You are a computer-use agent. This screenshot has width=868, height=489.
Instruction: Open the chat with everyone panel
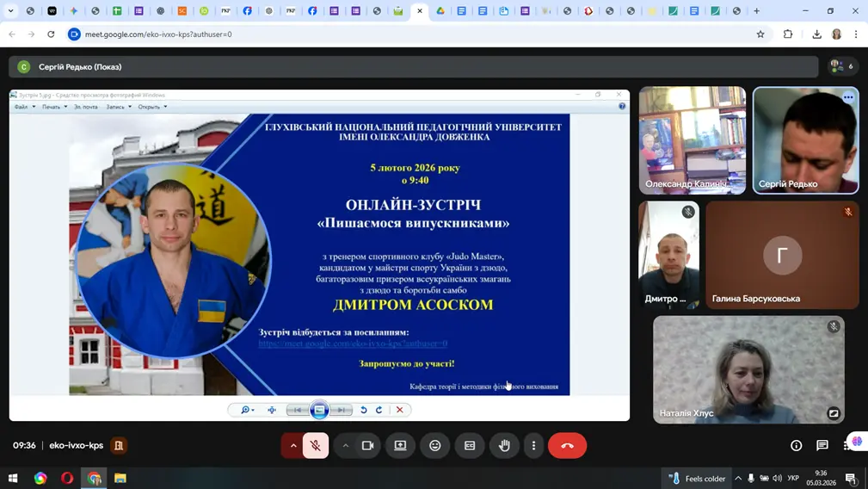tap(822, 445)
